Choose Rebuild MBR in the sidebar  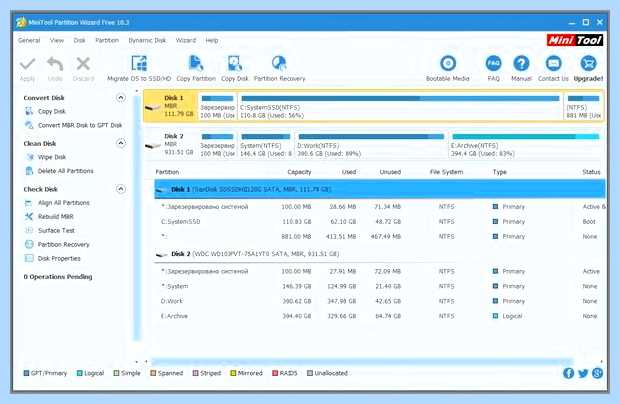[55, 217]
